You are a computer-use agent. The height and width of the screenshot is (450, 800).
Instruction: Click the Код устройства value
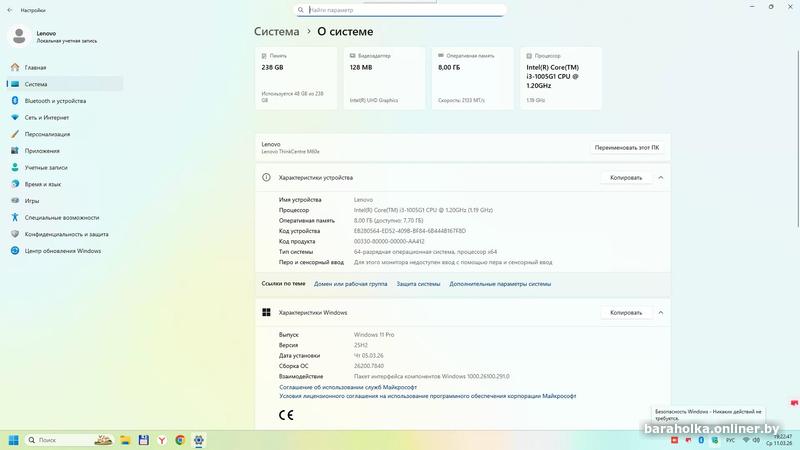pos(410,231)
